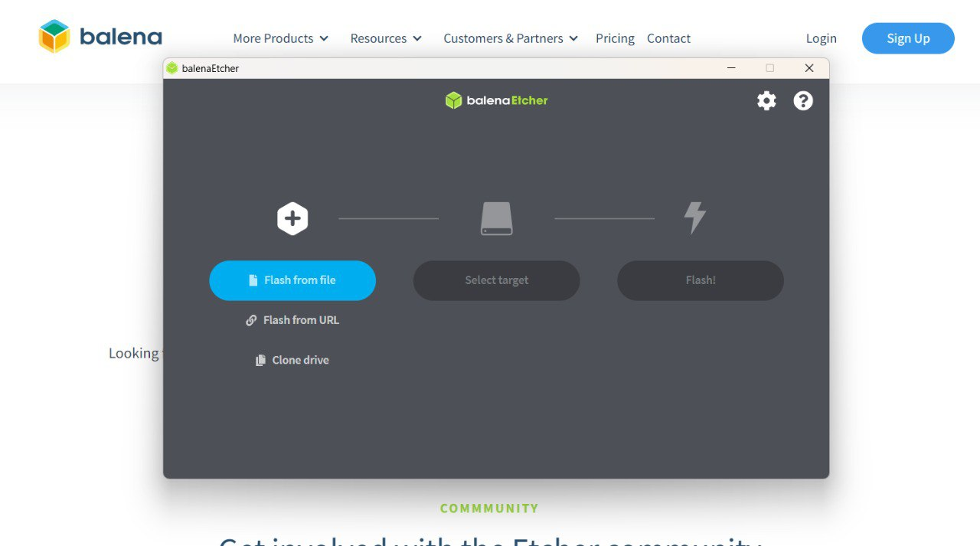Open Customers & Partners dropdown
Screen dimensions: 980x546
click(511, 38)
